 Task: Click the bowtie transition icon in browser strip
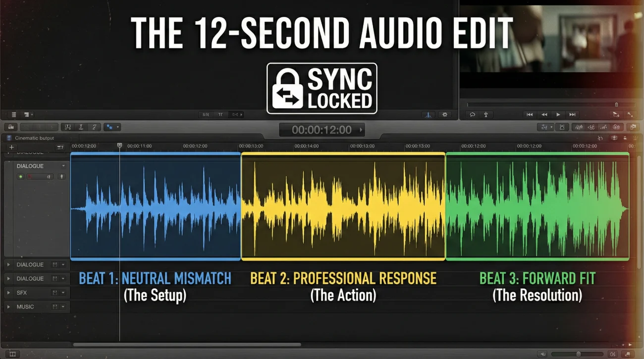pyautogui.click(x=235, y=114)
